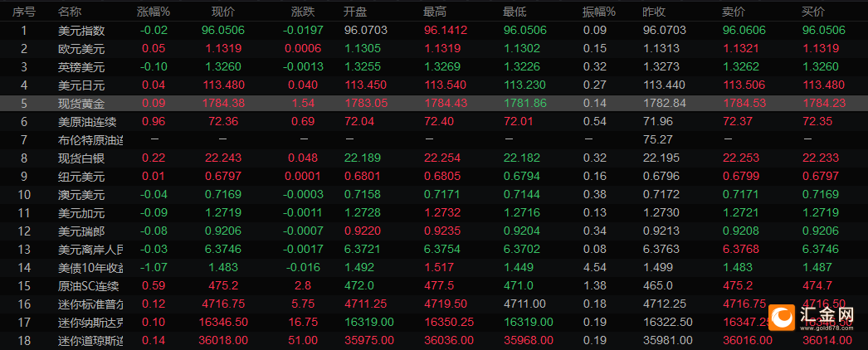Click the 振幅% column header
The image size is (868, 350).
[x=599, y=11]
